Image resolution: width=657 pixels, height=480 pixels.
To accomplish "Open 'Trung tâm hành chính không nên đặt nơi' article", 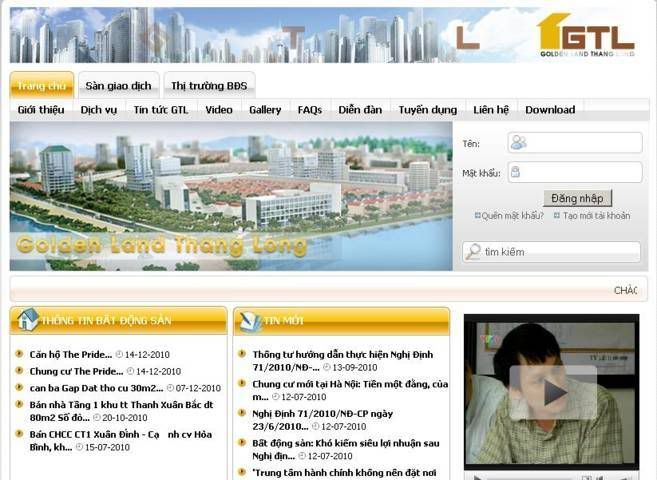I will click(x=344, y=472).
